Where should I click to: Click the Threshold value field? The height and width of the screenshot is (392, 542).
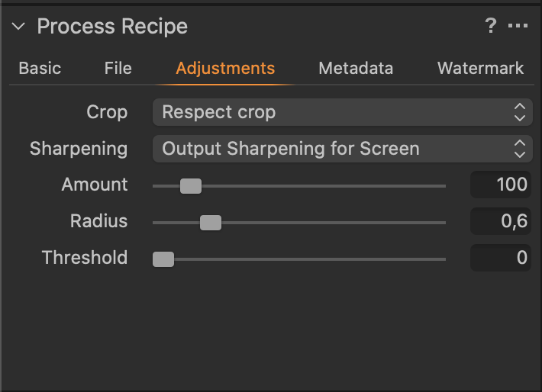(501, 258)
